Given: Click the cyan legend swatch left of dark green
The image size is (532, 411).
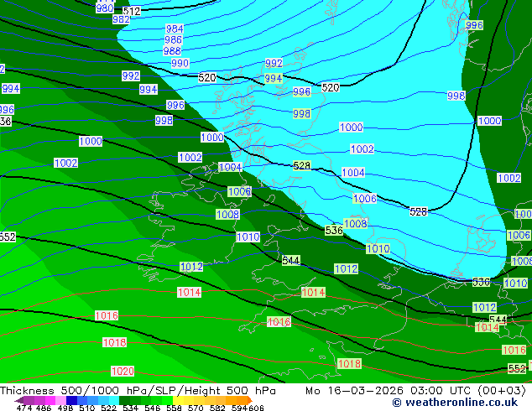Looking at the screenshot, I should pyautogui.click(x=114, y=400).
